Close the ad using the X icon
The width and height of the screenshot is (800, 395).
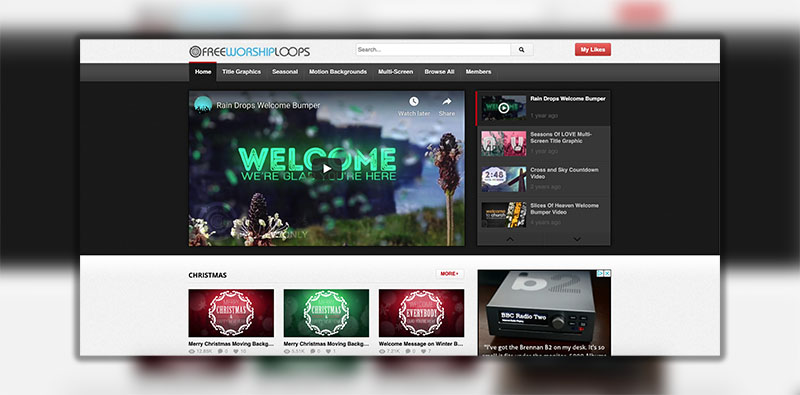click(x=608, y=274)
